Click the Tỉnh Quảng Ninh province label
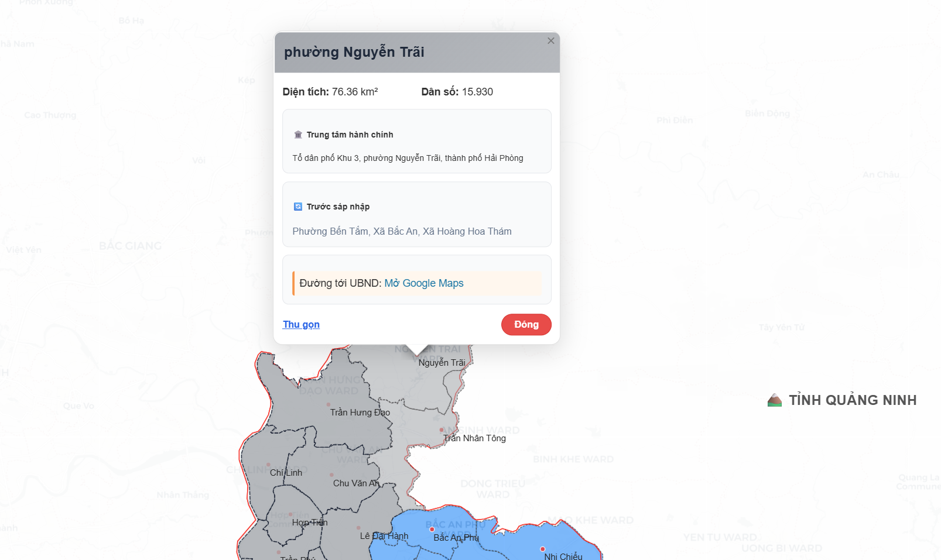The image size is (941, 560). (853, 400)
